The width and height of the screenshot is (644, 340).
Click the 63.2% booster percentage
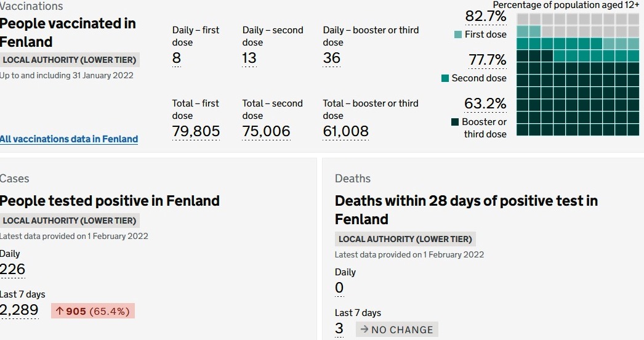pos(485,103)
